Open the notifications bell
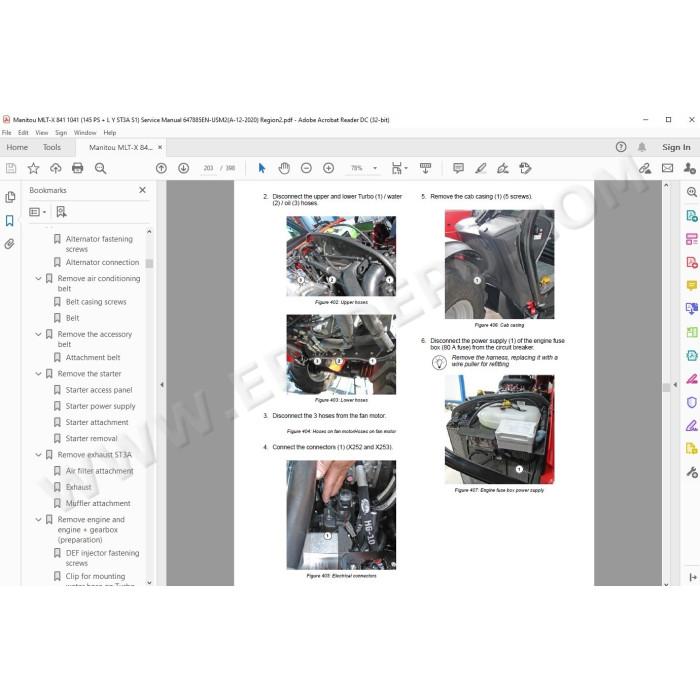The width and height of the screenshot is (700, 700). click(x=642, y=147)
